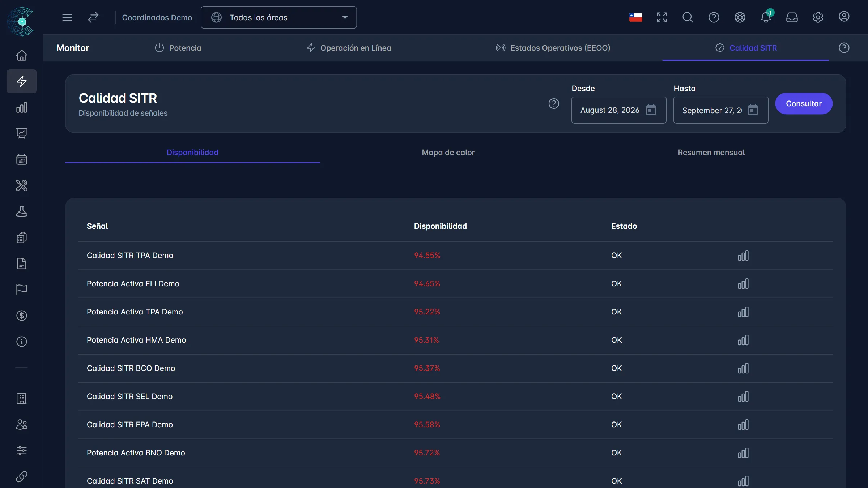The width and height of the screenshot is (868, 488).
Task: Toggle the hamburger menu
Action: tap(67, 17)
